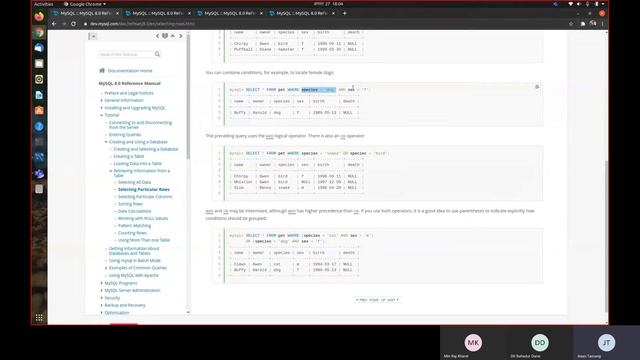Click the magnifier search icon in sidebar
Viewport: 640px width, 360px height.
(157, 54)
